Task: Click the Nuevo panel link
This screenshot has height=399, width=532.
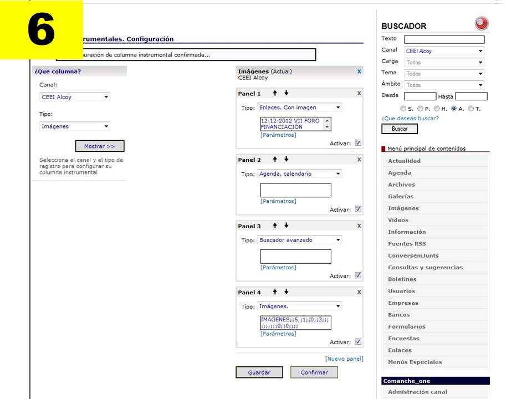Action: coord(344,359)
